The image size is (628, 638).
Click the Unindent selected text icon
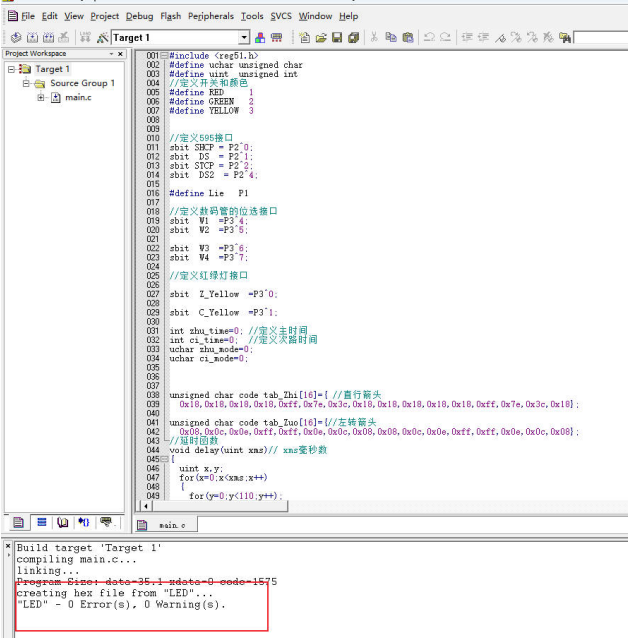point(483,38)
